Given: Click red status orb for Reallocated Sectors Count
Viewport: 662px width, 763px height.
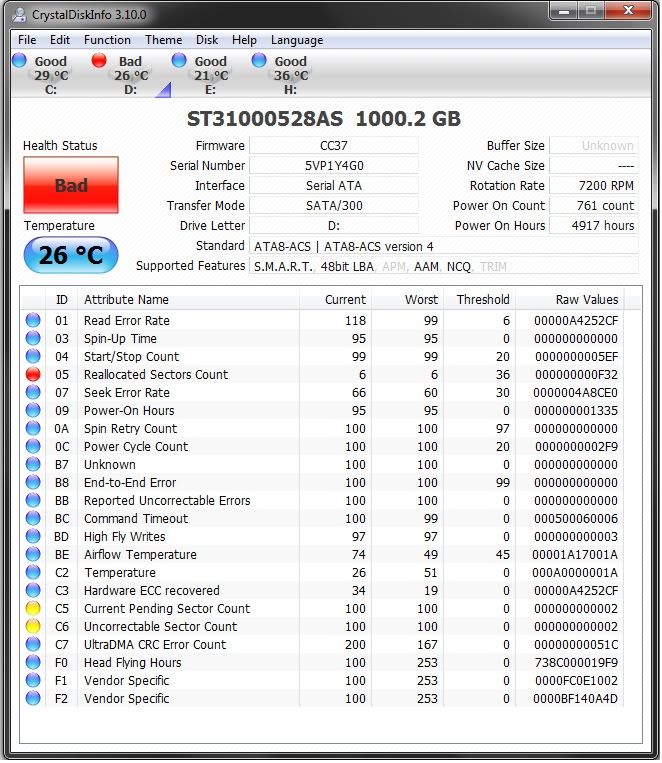Looking at the screenshot, I should click(34, 375).
